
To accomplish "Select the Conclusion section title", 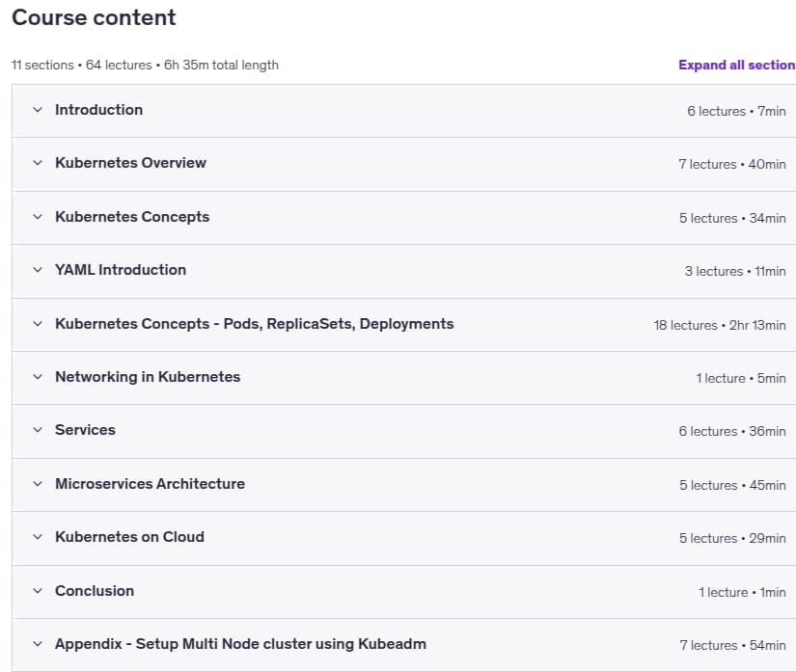I will [x=95, y=591].
